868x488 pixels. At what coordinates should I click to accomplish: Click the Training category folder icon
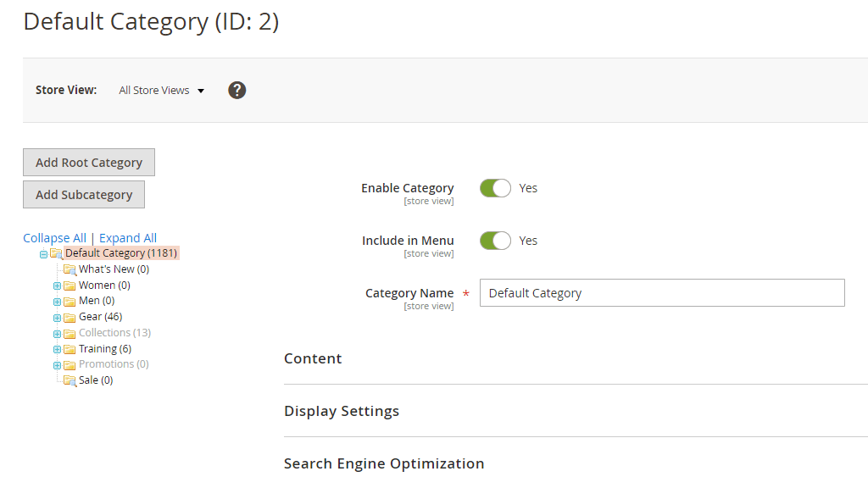(x=70, y=349)
